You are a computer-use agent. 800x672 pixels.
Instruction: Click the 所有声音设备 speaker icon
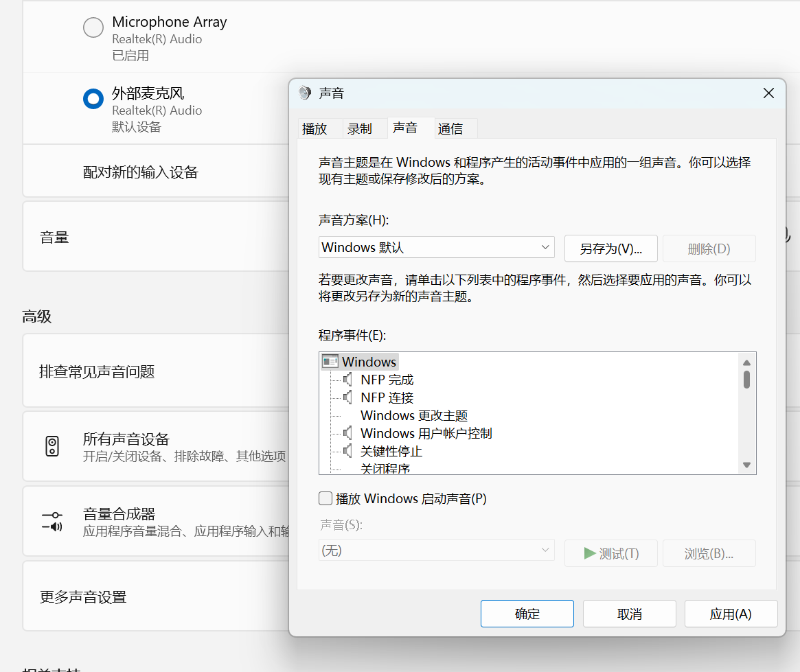pos(52,446)
